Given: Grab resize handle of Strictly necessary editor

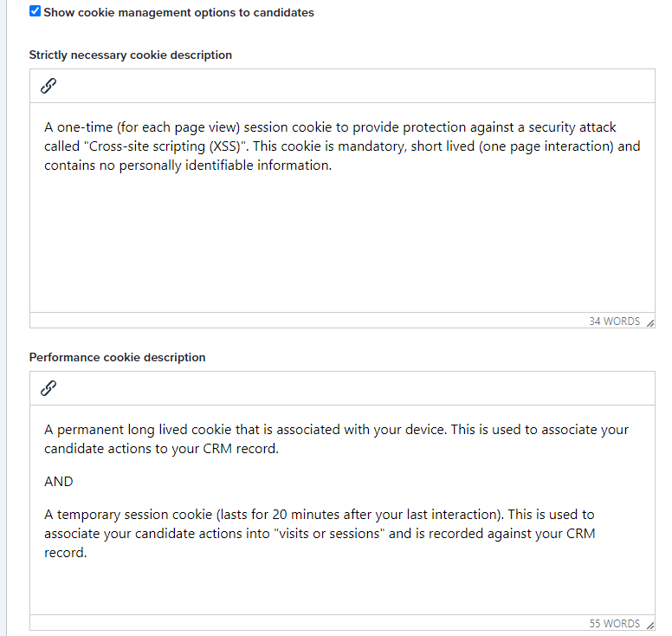Looking at the screenshot, I should pyautogui.click(x=650, y=323).
